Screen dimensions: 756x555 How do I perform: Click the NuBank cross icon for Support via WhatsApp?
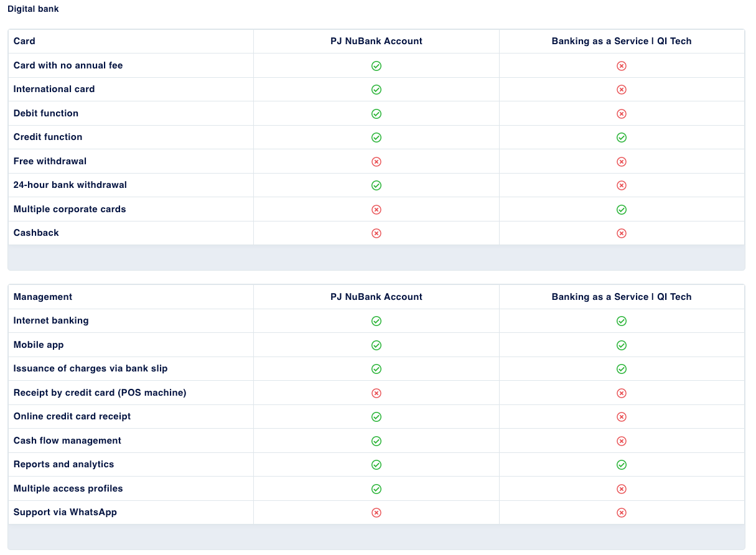[x=376, y=513]
